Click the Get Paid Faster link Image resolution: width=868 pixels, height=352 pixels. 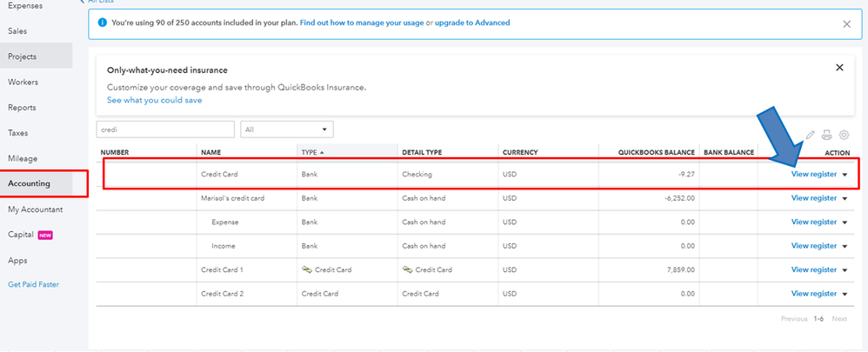pyautogui.click(x=33, y=284)
